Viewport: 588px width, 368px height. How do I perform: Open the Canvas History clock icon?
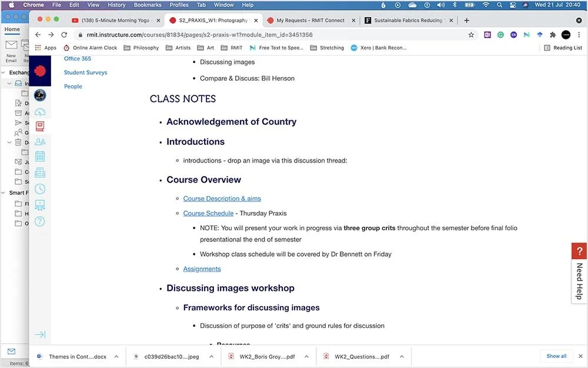point(40,188)
